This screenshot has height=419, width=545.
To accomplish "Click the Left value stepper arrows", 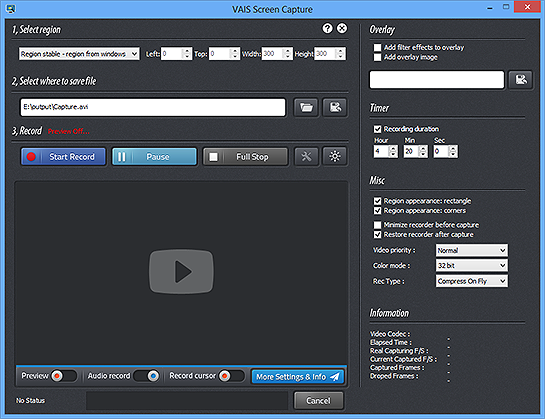I will (x=187, y=54).
